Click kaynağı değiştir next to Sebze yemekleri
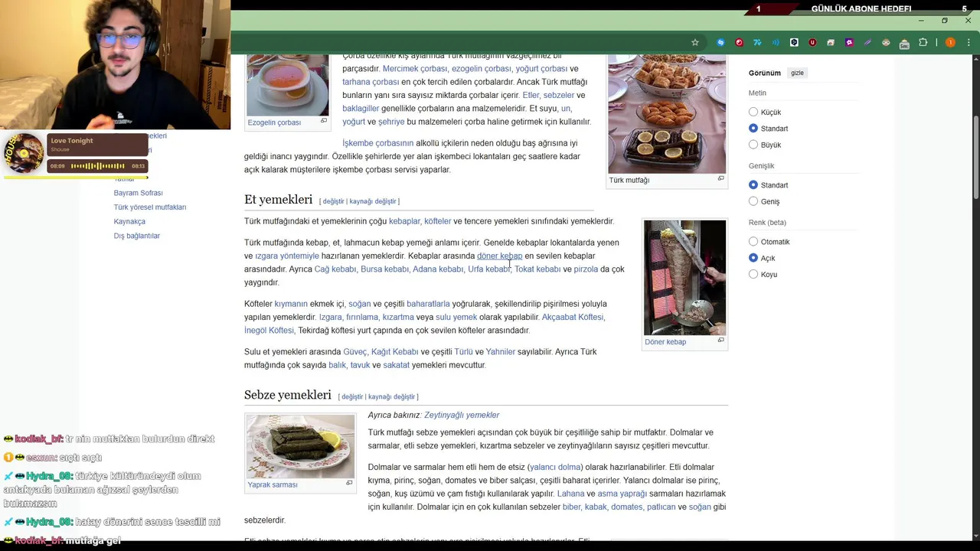 (x=391, y=396)
